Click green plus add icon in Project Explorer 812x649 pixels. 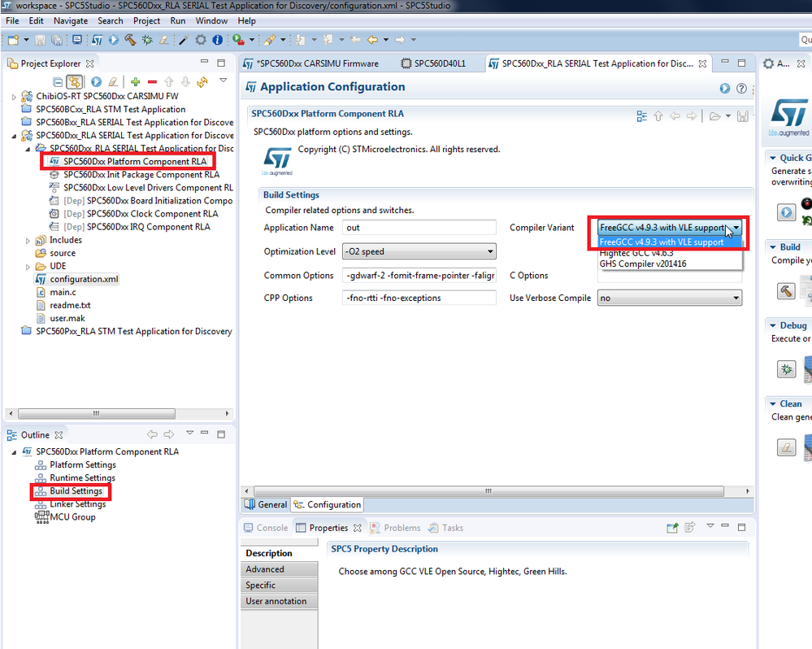click(136, 82)
